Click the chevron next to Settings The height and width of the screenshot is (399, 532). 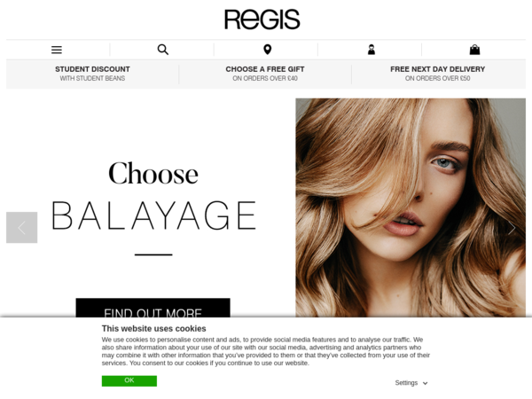[x=425, y=383]
